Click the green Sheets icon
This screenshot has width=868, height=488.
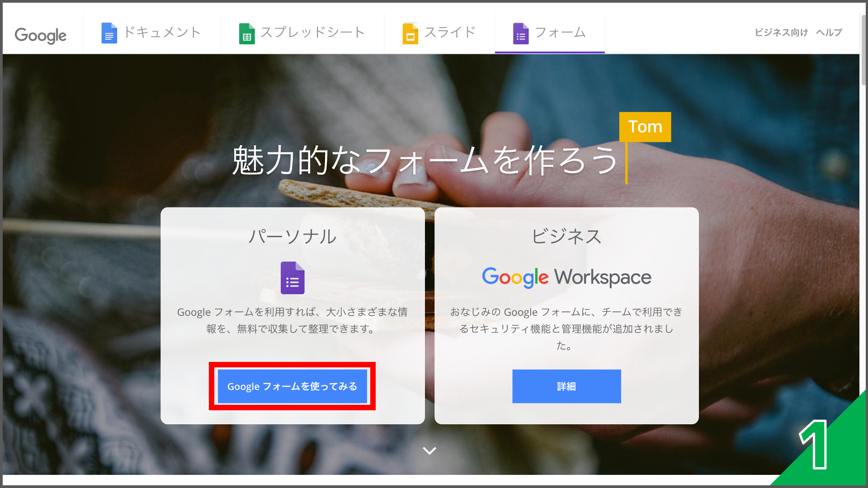coord(247,33)
